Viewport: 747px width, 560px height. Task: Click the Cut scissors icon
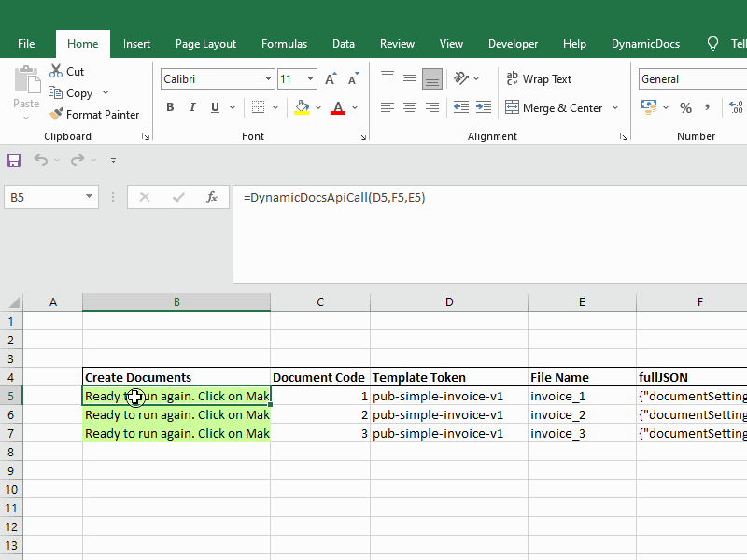[56, 71]
